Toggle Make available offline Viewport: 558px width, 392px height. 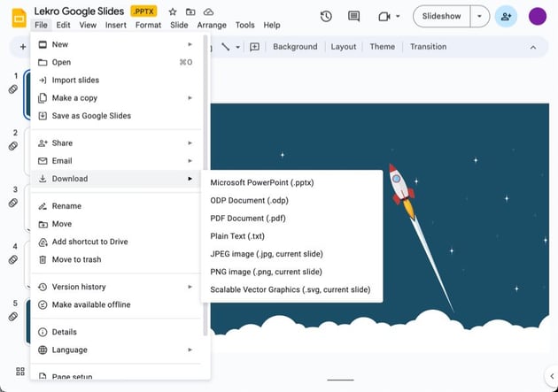point(90,304)
